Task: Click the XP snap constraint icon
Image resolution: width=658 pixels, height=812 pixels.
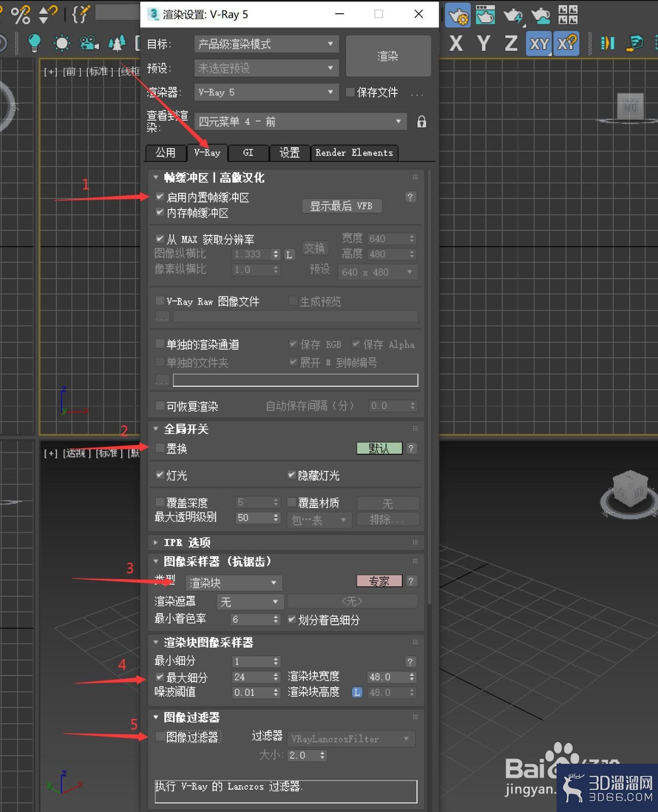Action: click(566, 44)
